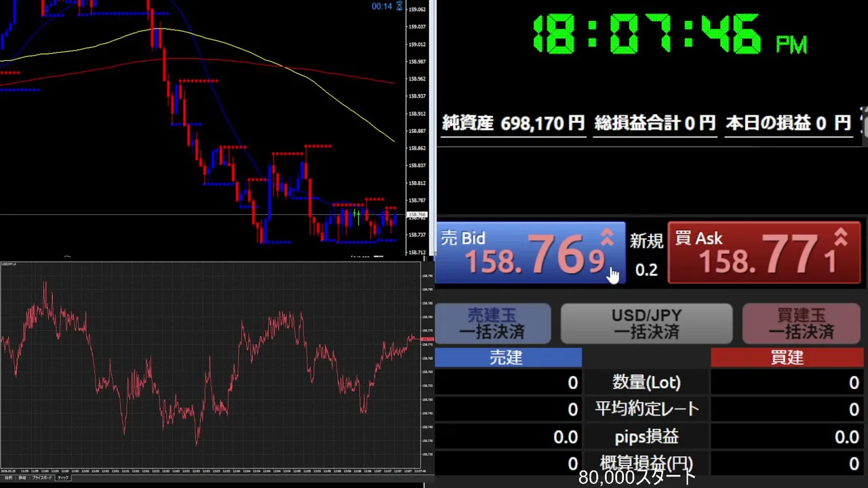Click the up-arrows icon on the Bid button
Screen dimensions: 868x488
click(x=607, y=237)
